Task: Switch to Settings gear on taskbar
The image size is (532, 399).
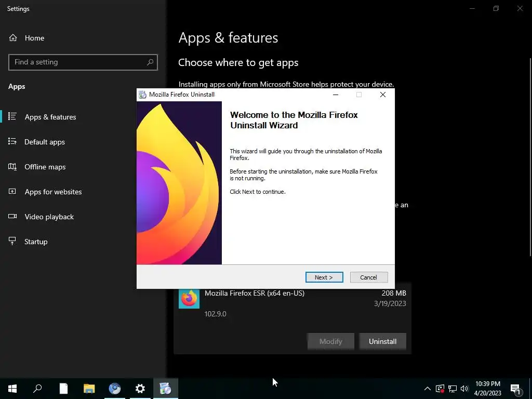Action: click(x=140, y=389)
